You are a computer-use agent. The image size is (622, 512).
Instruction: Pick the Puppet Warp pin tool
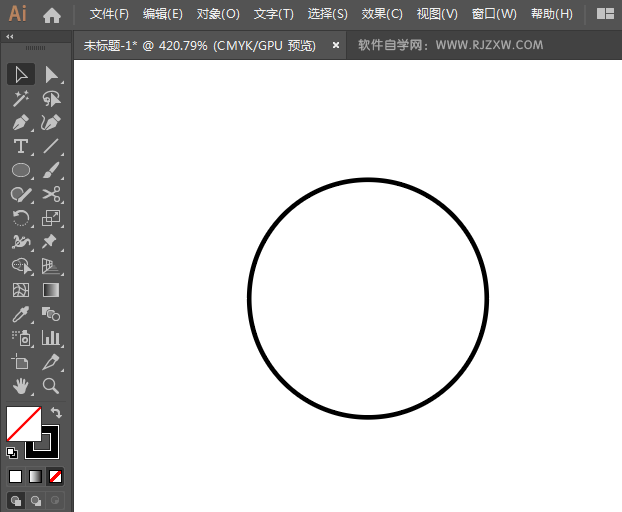(x=52, y=242)
